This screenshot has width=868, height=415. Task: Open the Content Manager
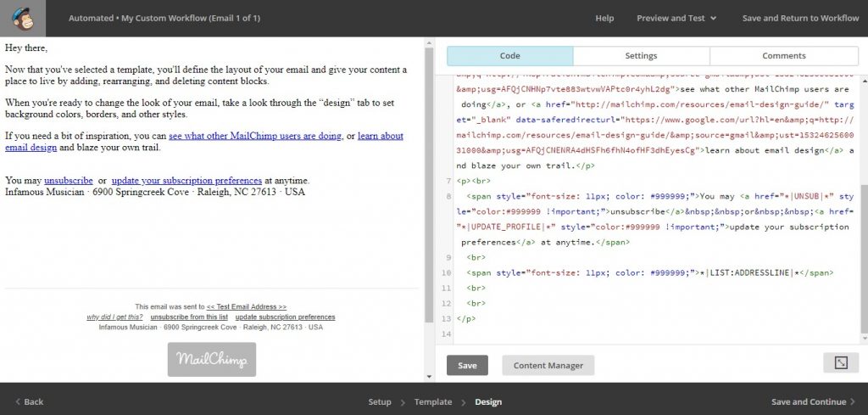[548, 365]
